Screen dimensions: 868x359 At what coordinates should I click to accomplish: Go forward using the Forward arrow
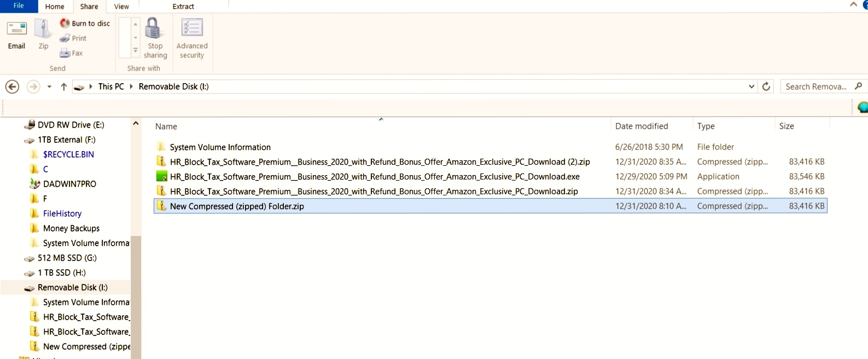(x=33, y=86)
